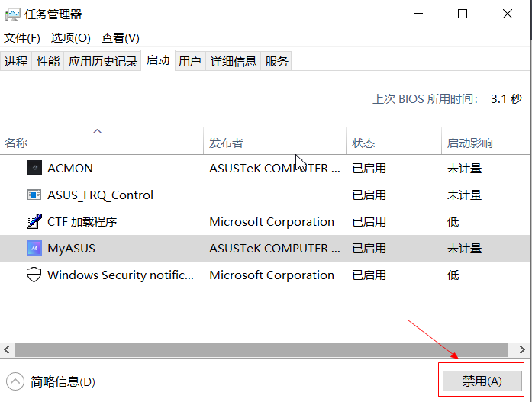Viewport: 532px width, 402px height.
Task: Click the ASUS_FRQ_Control program icon
Action: [x=34, y=195]
